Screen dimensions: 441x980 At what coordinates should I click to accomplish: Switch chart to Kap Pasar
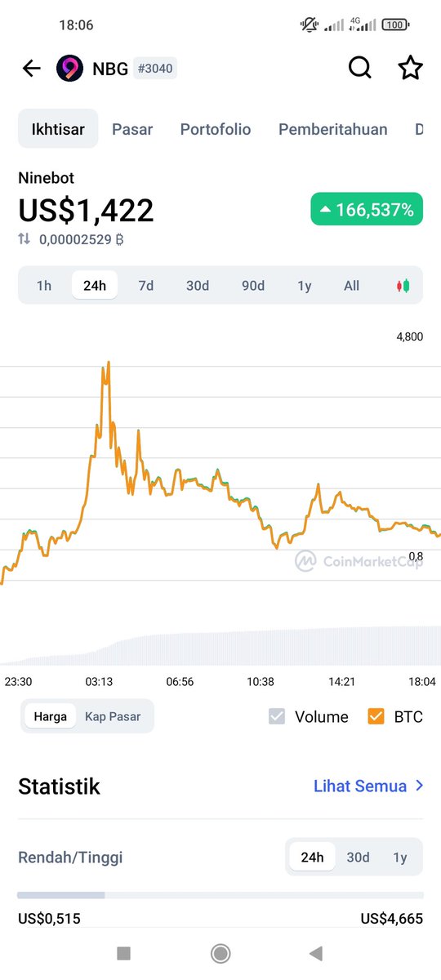[x=113, y=716]
